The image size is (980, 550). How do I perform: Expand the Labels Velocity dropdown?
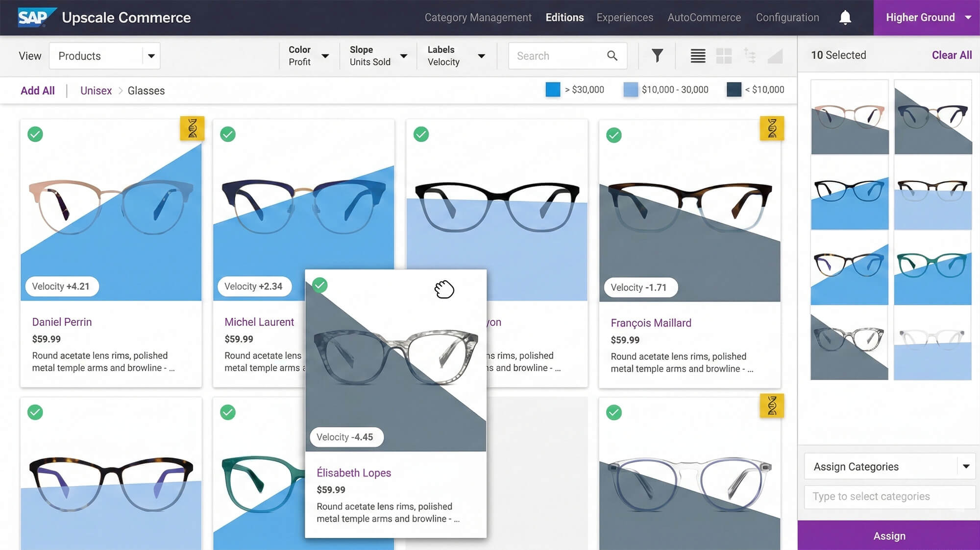457,56
